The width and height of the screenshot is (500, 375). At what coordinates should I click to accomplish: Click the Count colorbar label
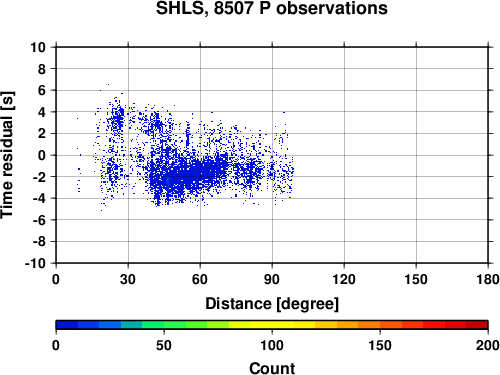272,368
